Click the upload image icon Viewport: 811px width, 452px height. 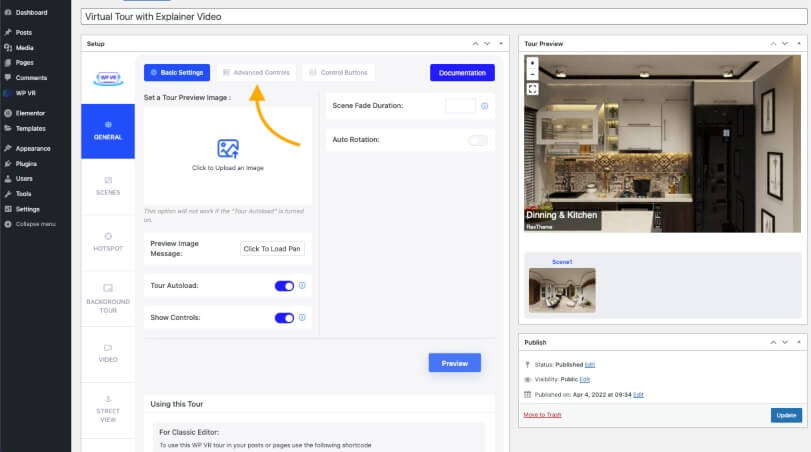point(228,148)
